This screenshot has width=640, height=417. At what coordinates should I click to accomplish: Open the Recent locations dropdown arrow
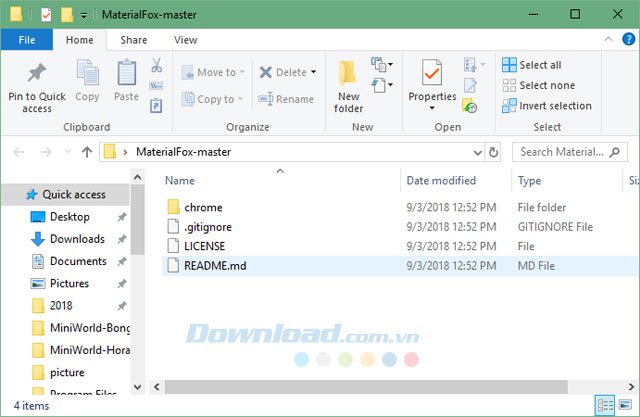click(x=68, y=152)
